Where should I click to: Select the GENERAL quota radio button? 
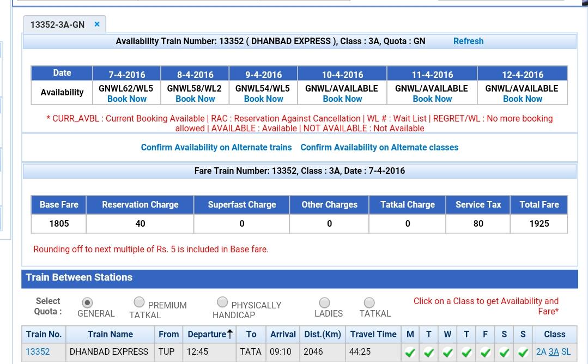click(87, 302)
